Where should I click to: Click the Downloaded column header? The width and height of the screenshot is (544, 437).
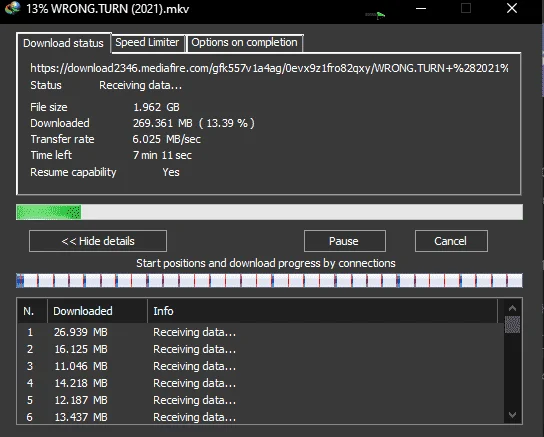97,311
